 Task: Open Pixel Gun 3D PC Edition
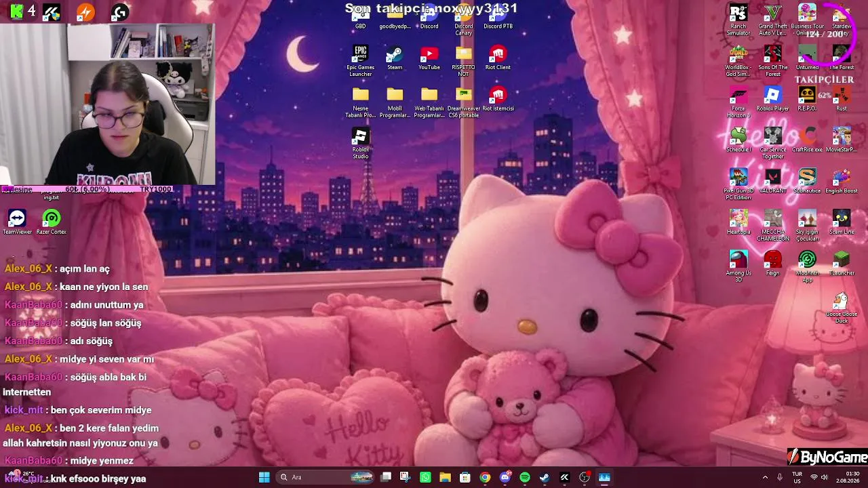click(x=738, y=184)
